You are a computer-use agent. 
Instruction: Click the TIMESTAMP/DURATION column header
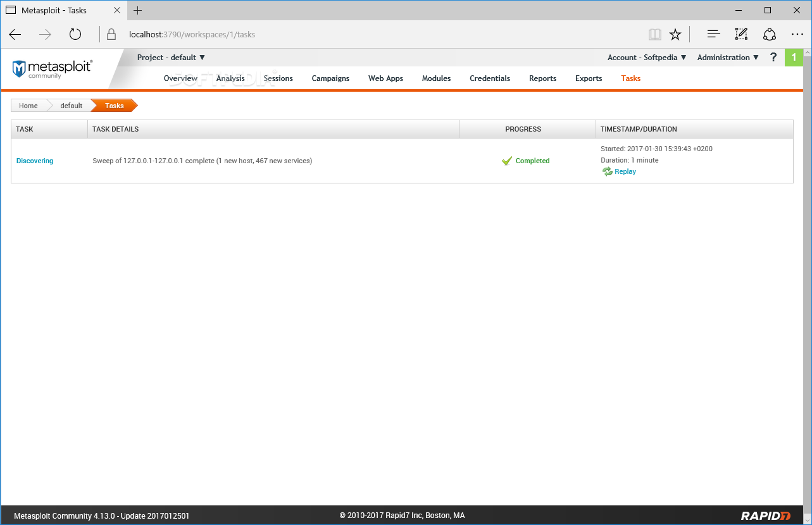(x=694, y=129)
